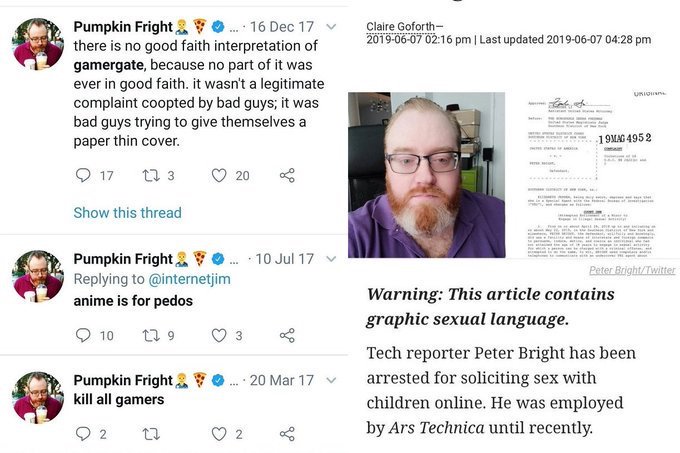Open the 10 Jul 17 tweet options chevron
Image resolution: width=680 pixels, height=453 pixels.
(x=331, y=259)
